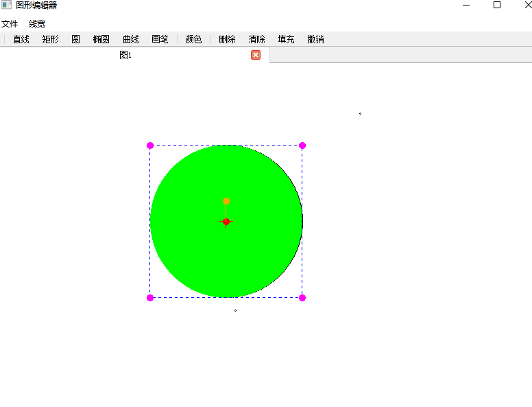Click the bottom-left magenta resize handle
The image size is (532, 407).
click(x=150, y=298)
